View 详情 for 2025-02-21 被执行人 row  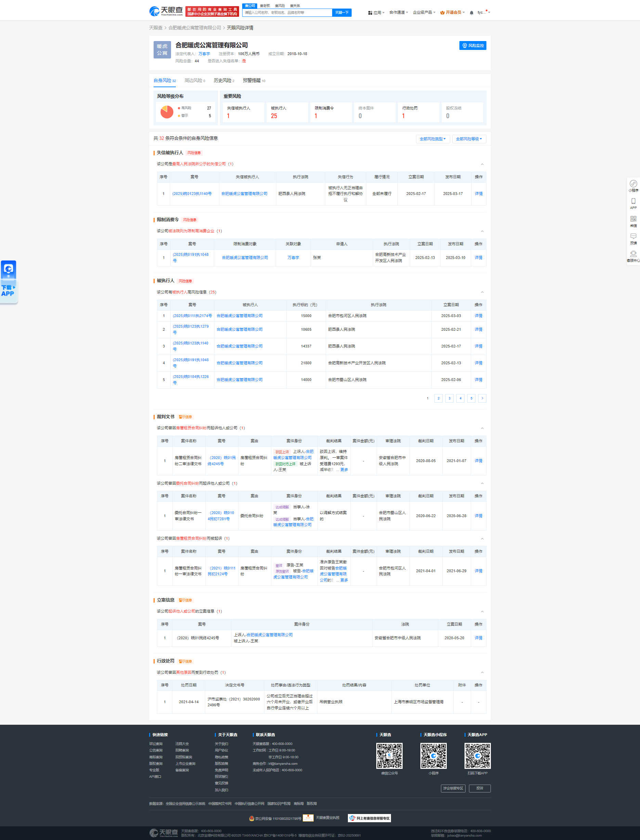(x=479, y=329)
